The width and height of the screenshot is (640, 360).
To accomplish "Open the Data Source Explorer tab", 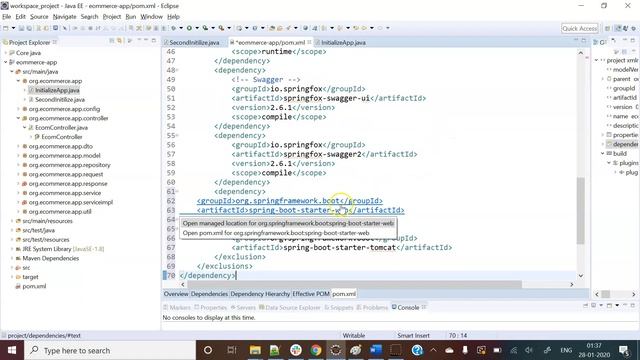I will coord(290,307).
